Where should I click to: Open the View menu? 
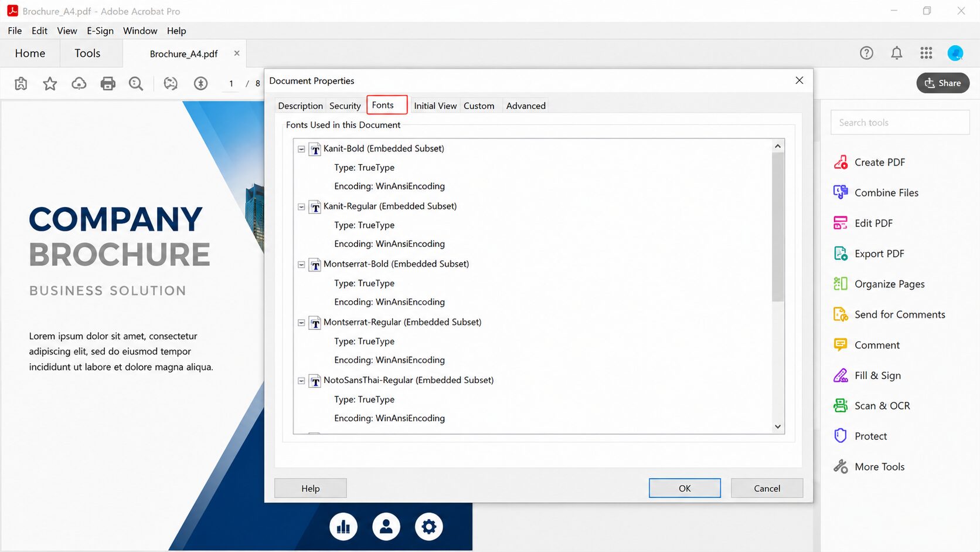[67, 31]
